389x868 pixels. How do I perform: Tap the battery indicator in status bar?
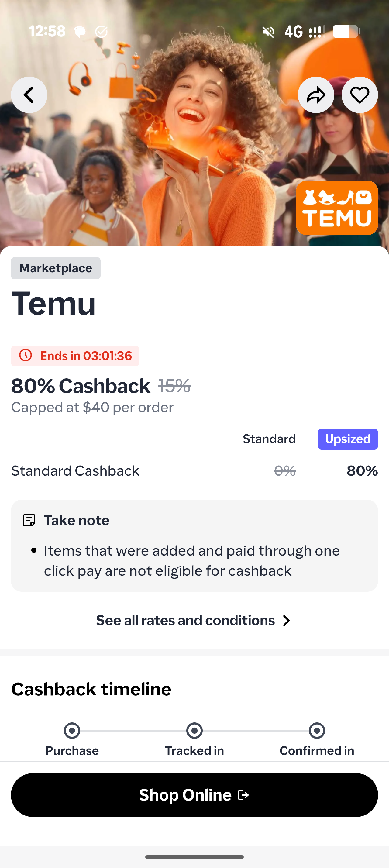click(x=346, y=32)
